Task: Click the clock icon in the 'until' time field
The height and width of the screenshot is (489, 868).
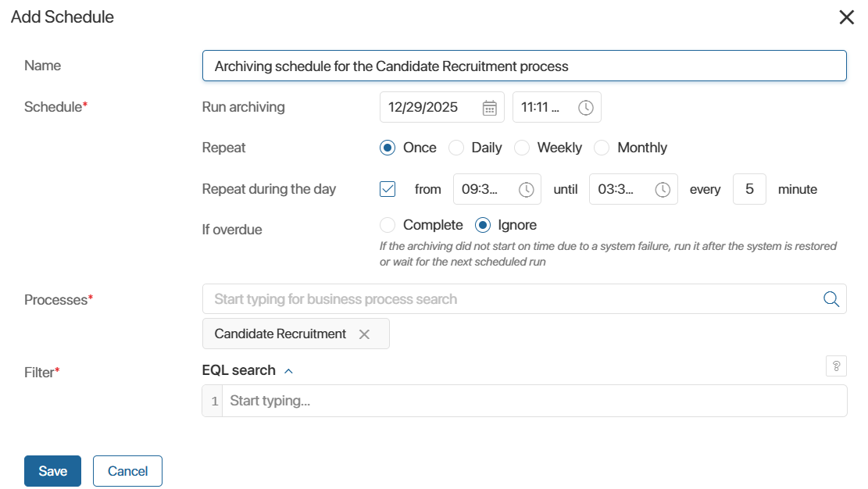Action: (x=663, y=190)
